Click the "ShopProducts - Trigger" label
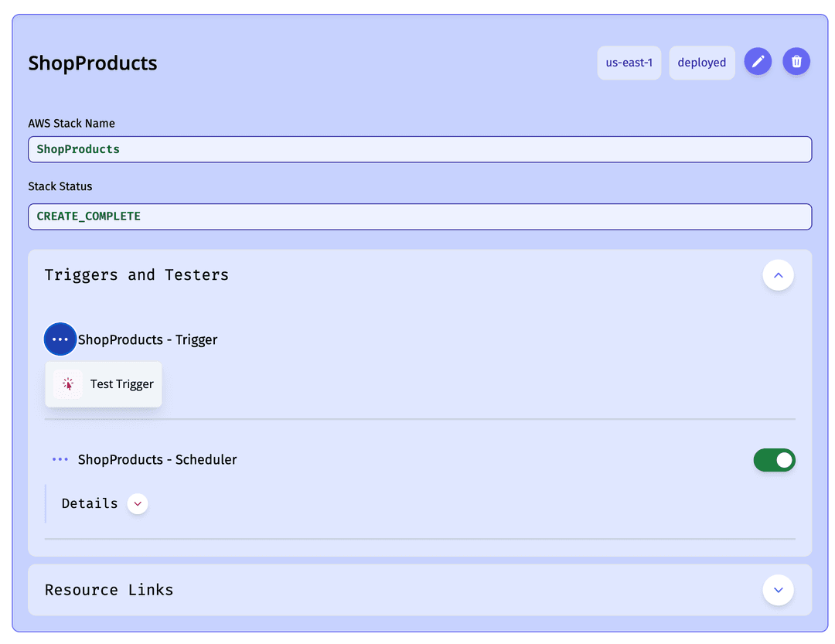Viewport: 835px width, 644px height. click(x=148, y=340)
